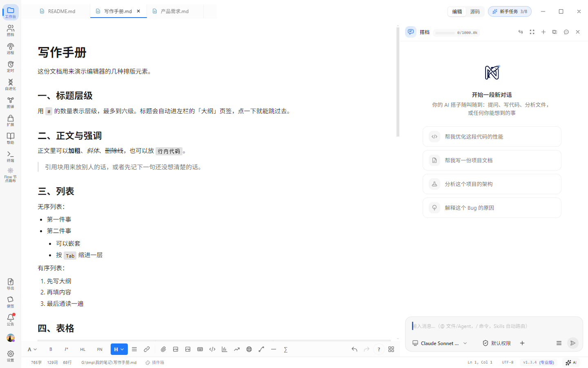588x368 pixels.
Task: Open the Claude Sonnet model dropdown
Action: point(440,343)
